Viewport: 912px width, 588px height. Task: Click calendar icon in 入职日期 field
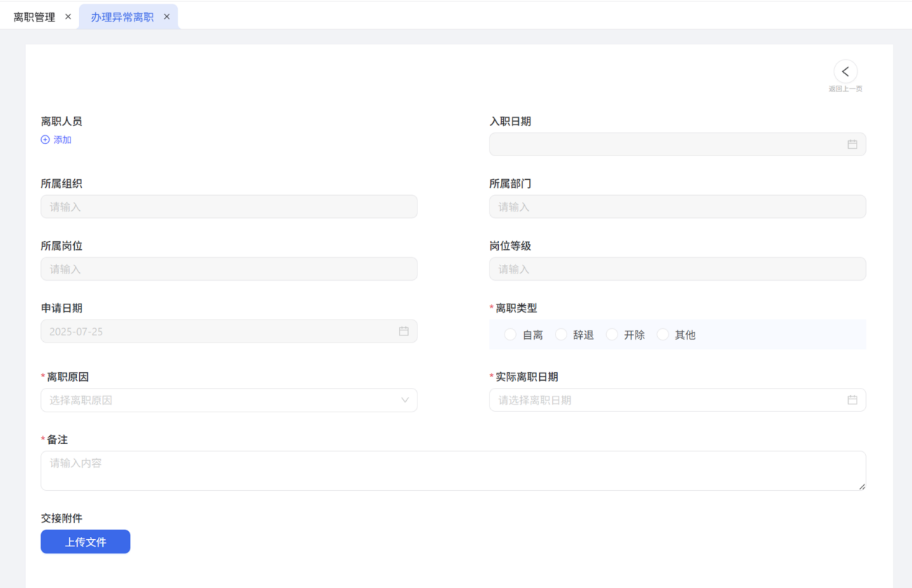852,145
